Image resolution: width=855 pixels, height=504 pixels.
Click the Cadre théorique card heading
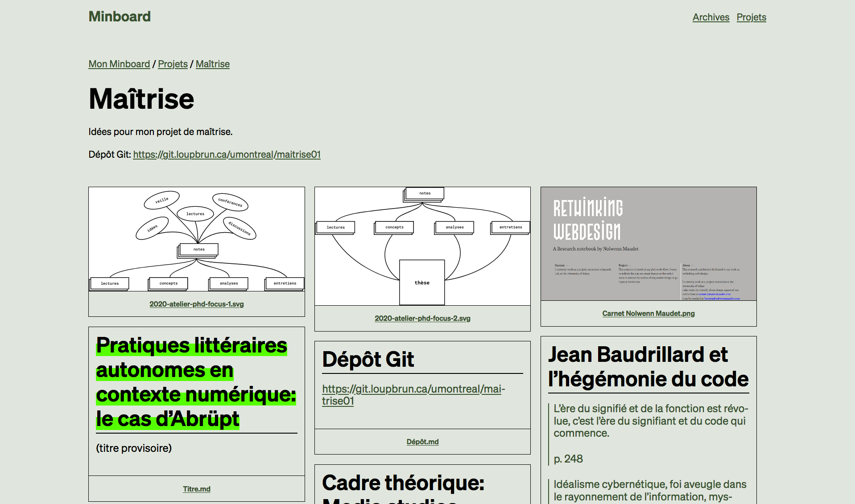tap(403, 484)
